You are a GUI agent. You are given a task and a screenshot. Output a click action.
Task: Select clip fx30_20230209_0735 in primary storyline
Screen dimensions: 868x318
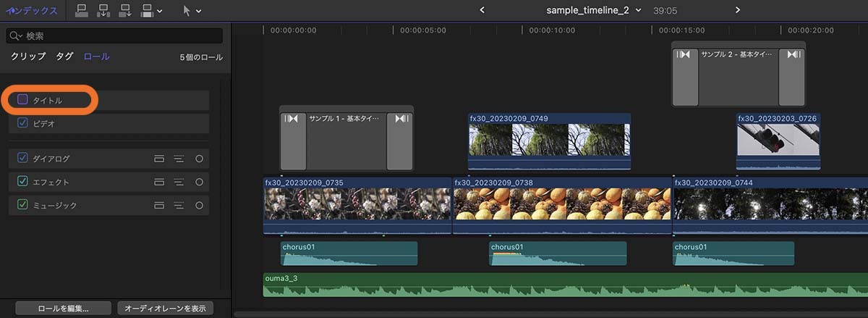click(357, 205)
